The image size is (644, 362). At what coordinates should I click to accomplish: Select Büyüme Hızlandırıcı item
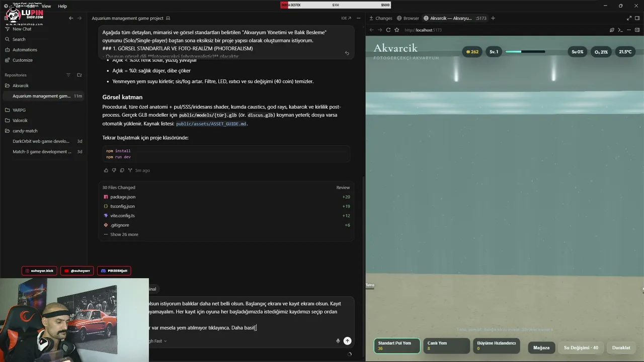497,346
